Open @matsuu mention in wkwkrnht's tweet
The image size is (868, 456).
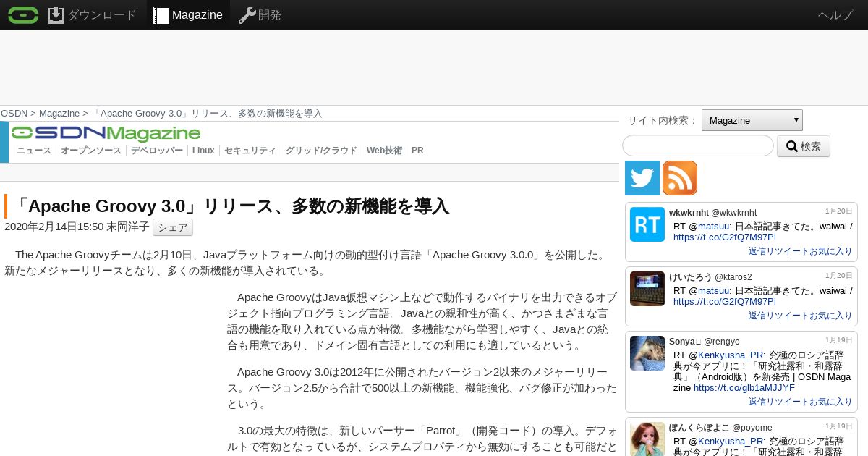click(712, 227)
